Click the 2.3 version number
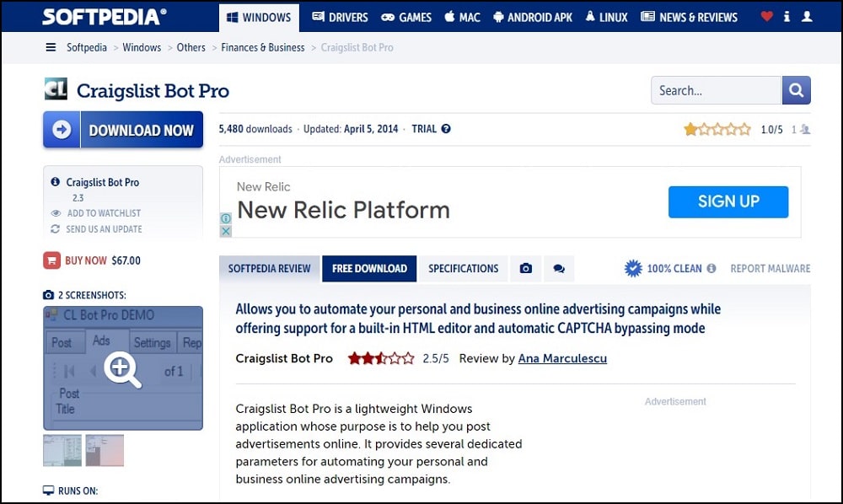The width and height of the screenshot is (843, 504). pyautogui.click(x=78, y=198)
